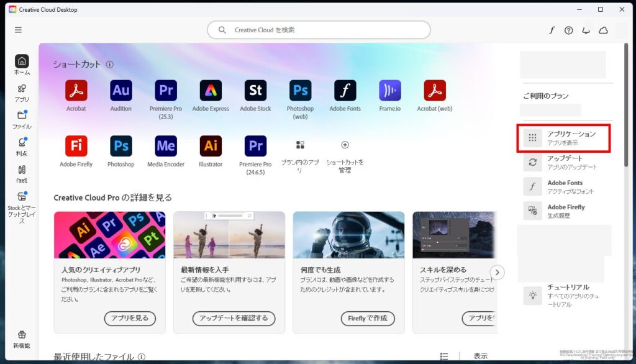Launch Adobe Express
The height and width of the screenshot is (364, 636).
tap(210, 90)
